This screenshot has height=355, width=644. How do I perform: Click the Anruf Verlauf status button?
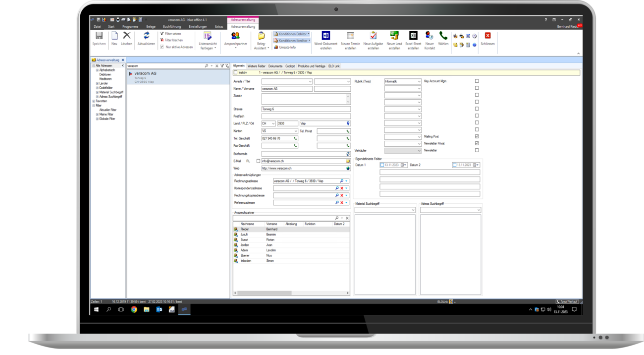click(567, 301)
